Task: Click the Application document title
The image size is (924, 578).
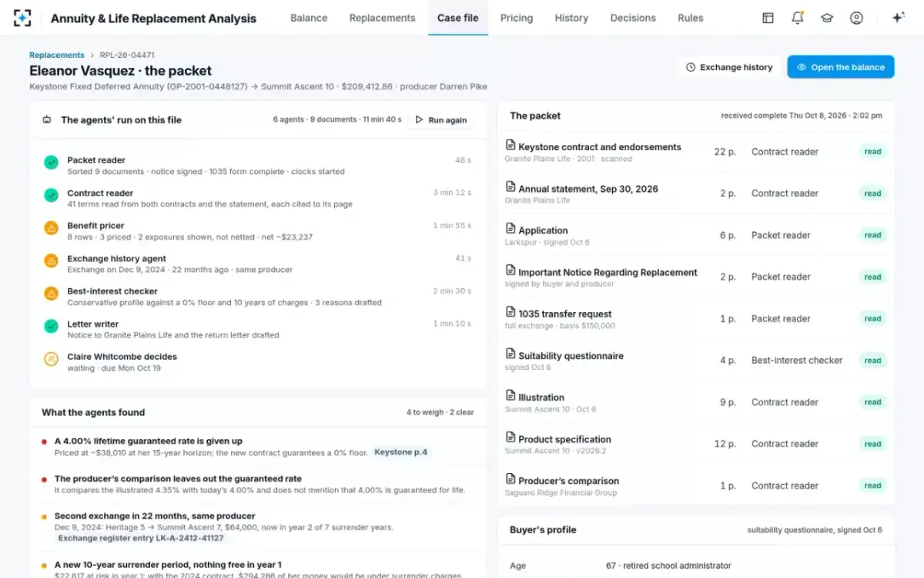Action: tap(543, 230)
